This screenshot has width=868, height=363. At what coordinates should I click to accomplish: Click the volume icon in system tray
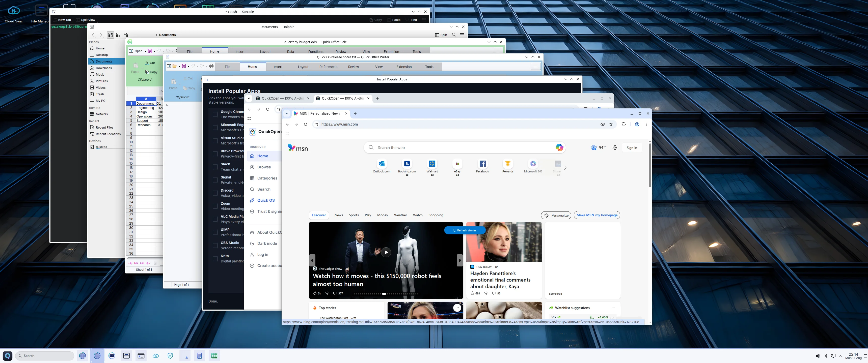pyautogui.click(x=818, y=356)
